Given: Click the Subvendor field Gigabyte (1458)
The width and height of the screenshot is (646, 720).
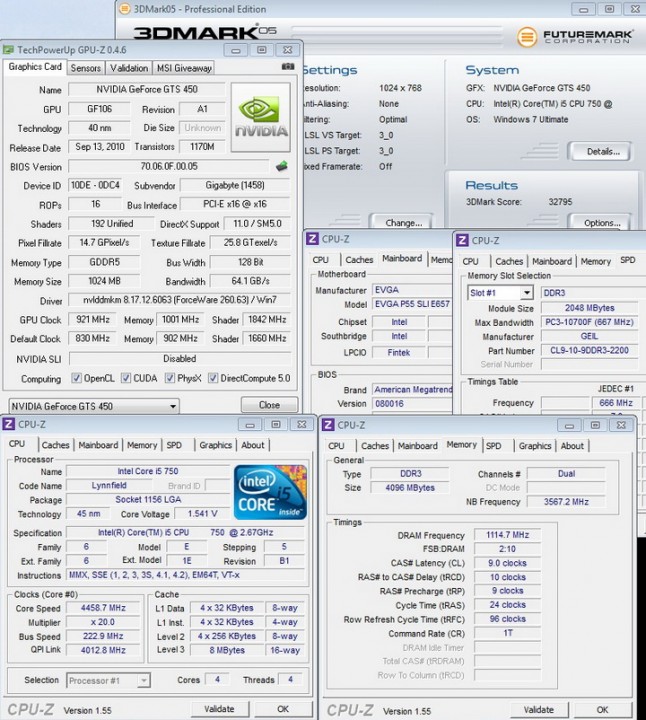Looking at the screenshot, I should click(x=235, y=186).
